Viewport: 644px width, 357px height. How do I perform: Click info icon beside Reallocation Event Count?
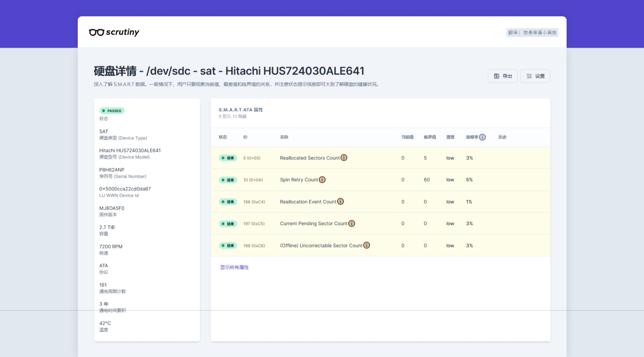tap(340, 201)
